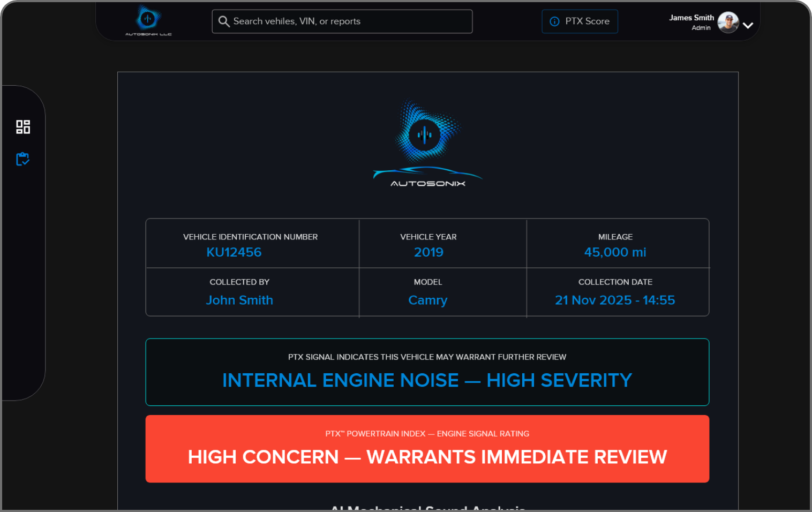This screenshot has height=512, width=812.
Task: Click the 45,000 mi mileage value
Action: coord(615,252)
